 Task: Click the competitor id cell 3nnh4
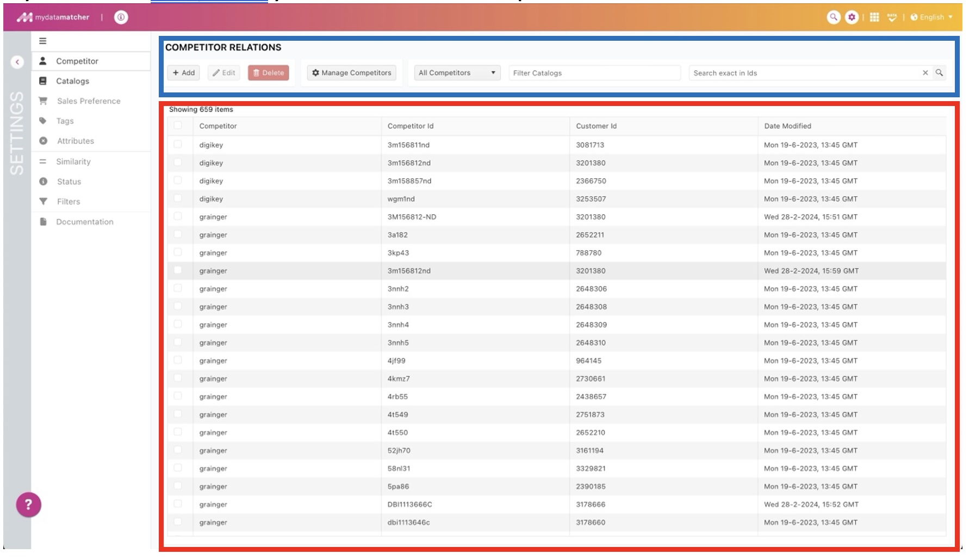point(398,325)
